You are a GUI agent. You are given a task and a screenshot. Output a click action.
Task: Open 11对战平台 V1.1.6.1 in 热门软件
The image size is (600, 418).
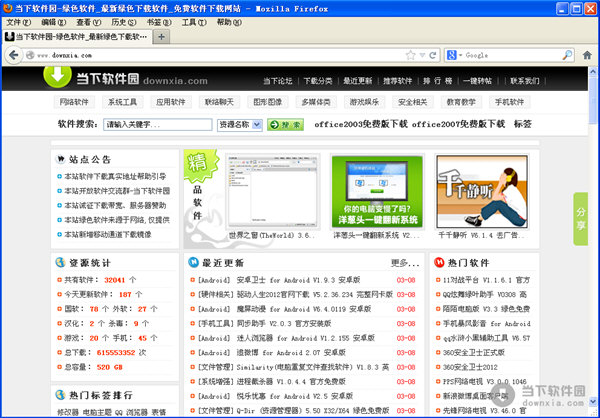tap(486, 280)
